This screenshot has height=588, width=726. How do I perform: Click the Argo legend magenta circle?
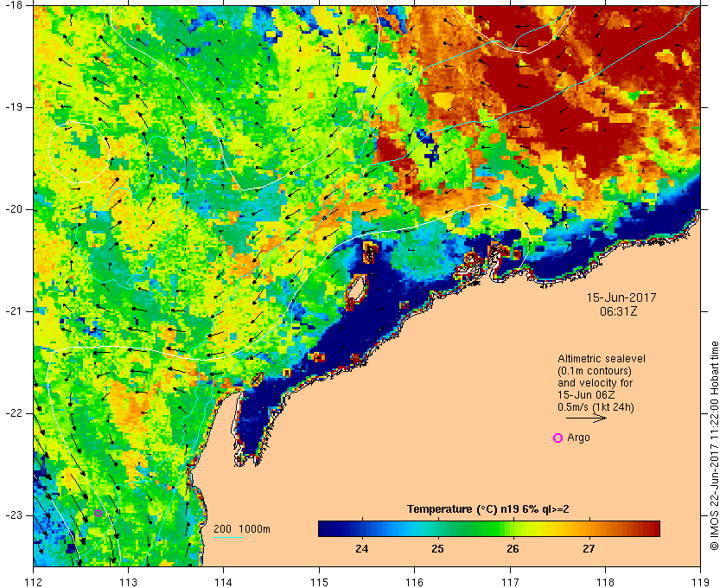(558, 438)
